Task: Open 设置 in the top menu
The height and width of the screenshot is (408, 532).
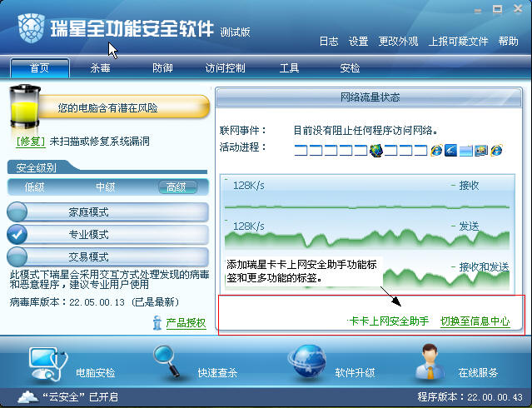Action: (358, 42)
